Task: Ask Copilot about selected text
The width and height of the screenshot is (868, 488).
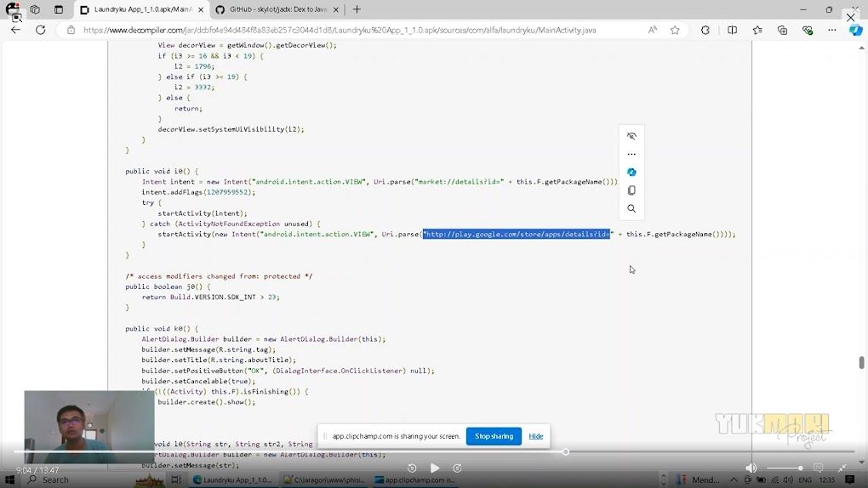Action: coord(631,172)
